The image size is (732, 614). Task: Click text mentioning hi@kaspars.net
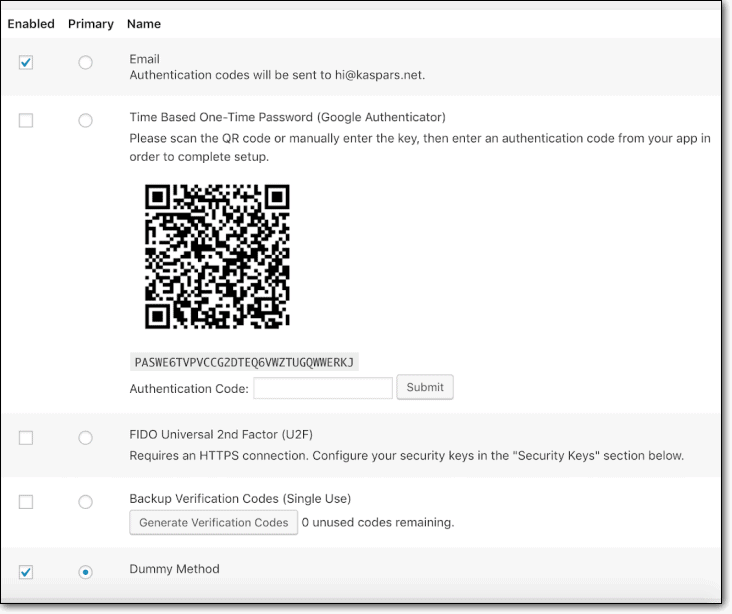[x=277, y=75]
